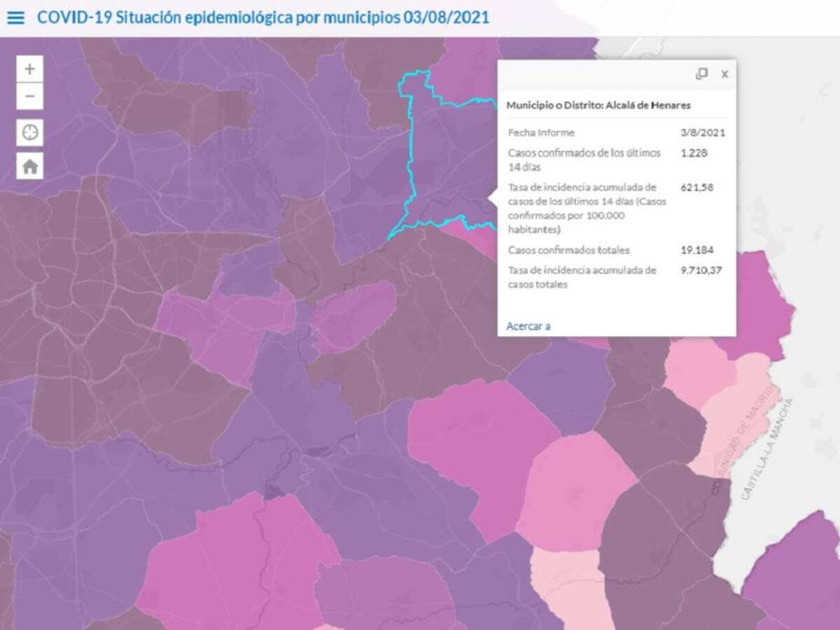Screen dimensions: 840x630
Task: Click the COVID-19 Situación epidemiológica title
Action: pyautogui.click(x=262, y=17)
